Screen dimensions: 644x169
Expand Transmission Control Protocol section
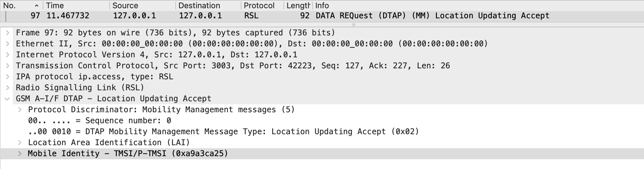click(8, 66)
